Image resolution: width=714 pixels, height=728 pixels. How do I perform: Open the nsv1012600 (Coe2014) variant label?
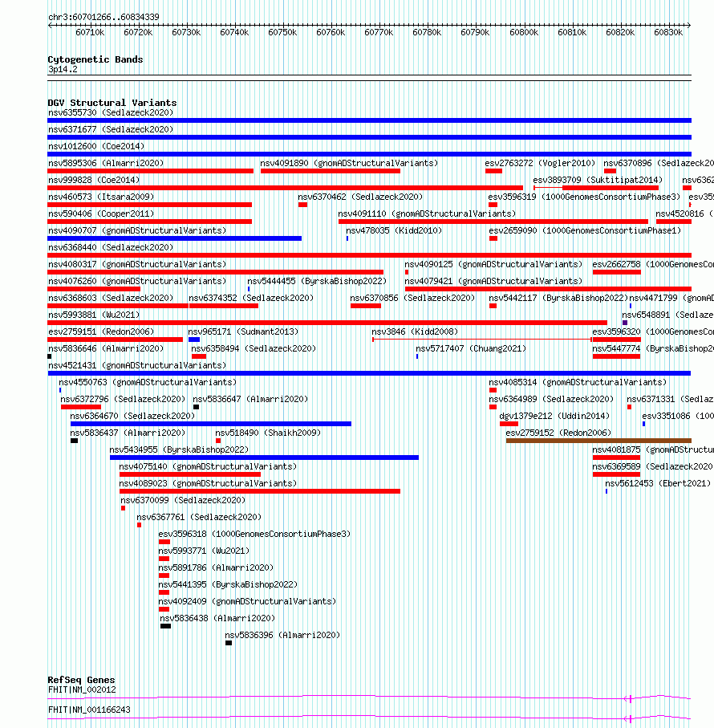(x=96, y=146)
